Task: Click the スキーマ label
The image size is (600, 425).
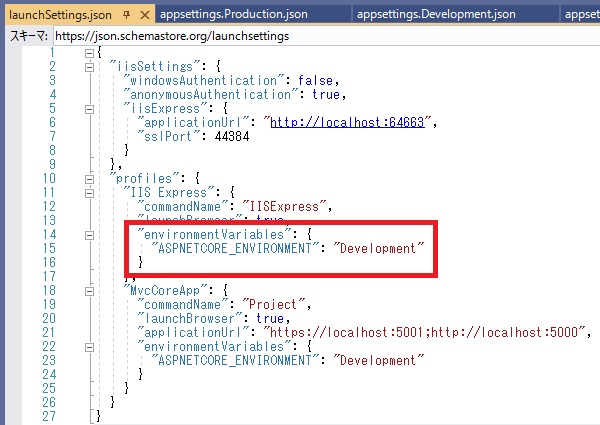Action: click(29, 36)
